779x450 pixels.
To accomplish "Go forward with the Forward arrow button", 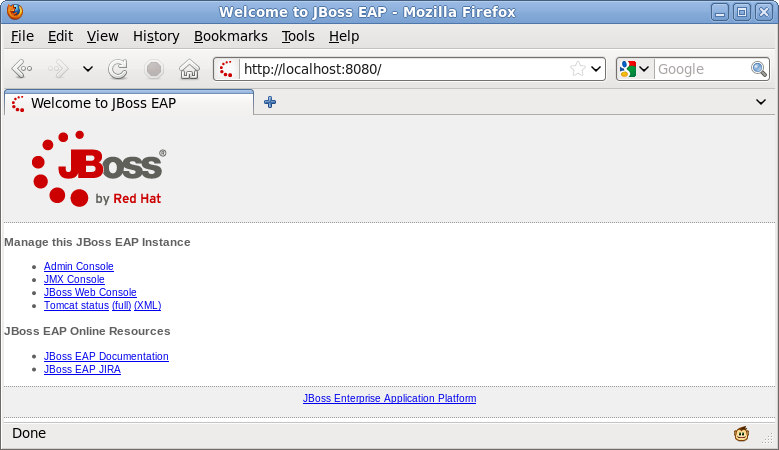I will [58, 69].
